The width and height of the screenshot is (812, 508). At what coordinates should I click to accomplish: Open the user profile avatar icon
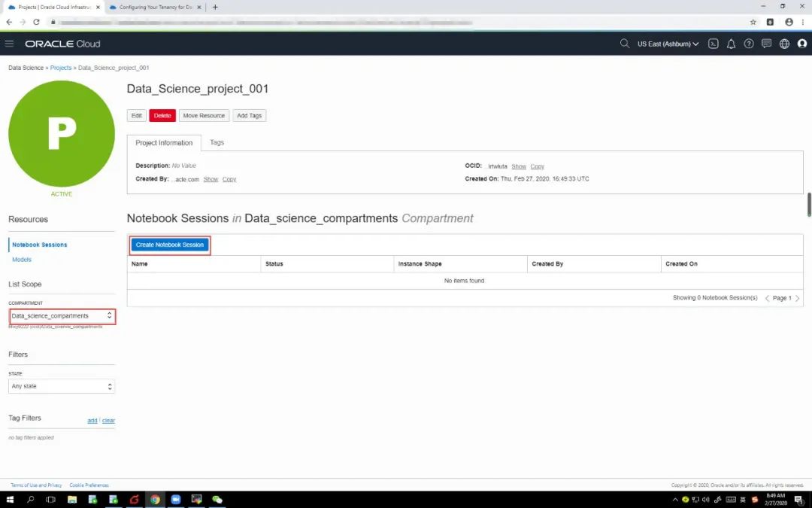click(802, 44)
